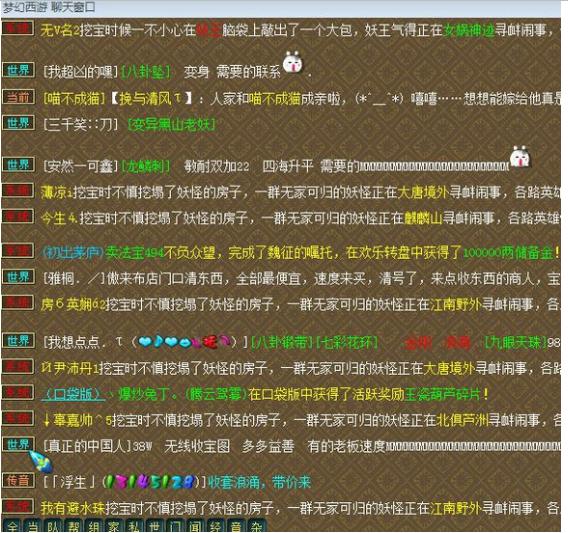Select the 家 channel filter tab

(x=114, y=526)
